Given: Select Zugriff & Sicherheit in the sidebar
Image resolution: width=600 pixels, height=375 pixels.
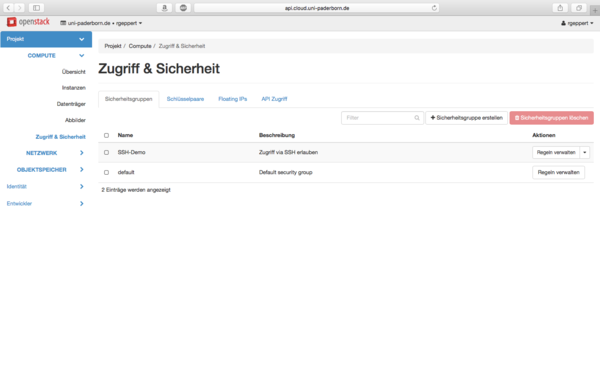Looking at the screenshot, I should pos(60,137).
